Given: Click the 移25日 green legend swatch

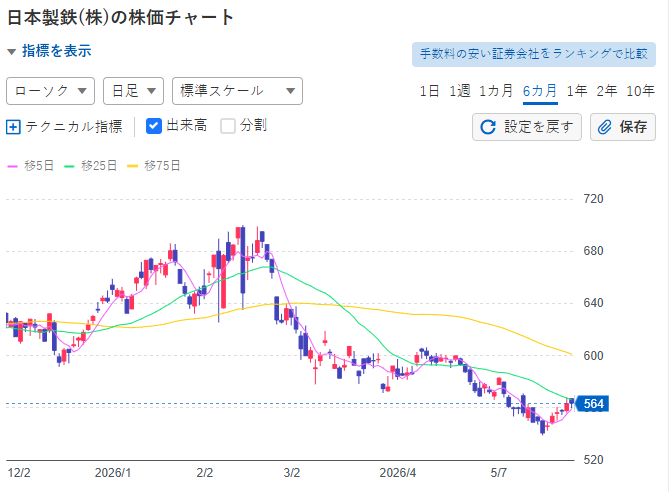Looking at the screenshot, I should click(x=69, y=166).
